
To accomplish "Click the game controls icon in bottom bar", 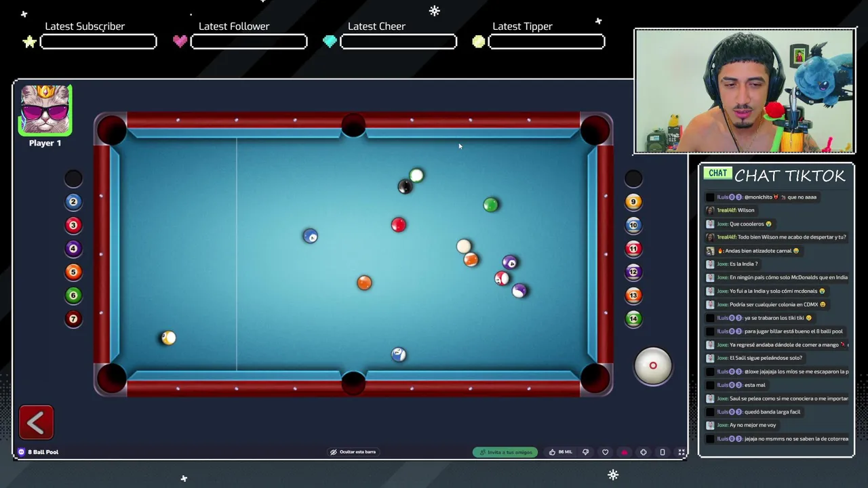I will click(x=644, y=452).
